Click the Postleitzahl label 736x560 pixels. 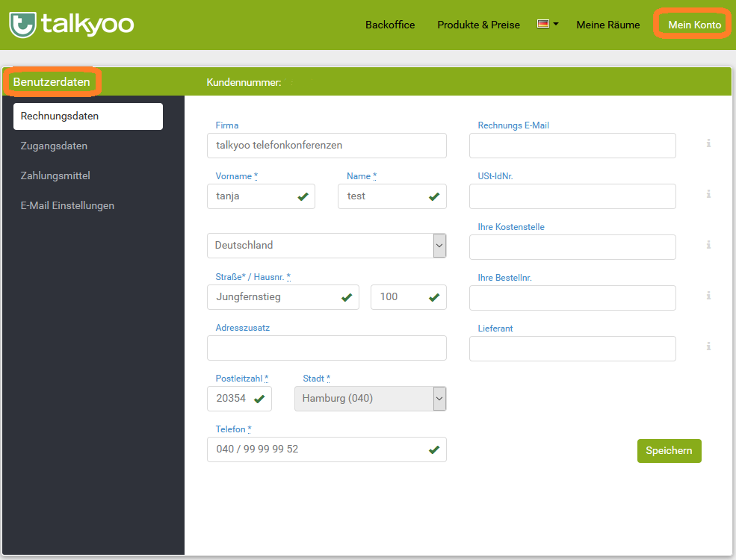(x=242, y=379)
